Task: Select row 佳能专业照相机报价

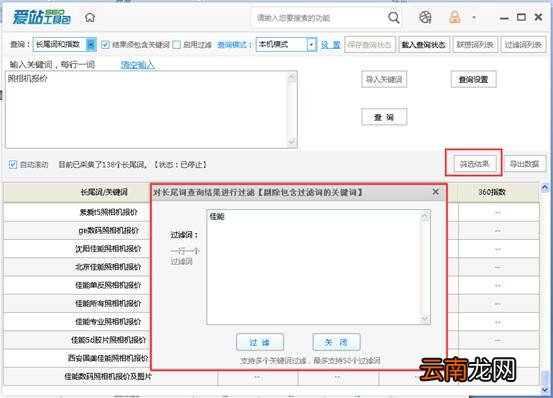Action: pos(108,322)
